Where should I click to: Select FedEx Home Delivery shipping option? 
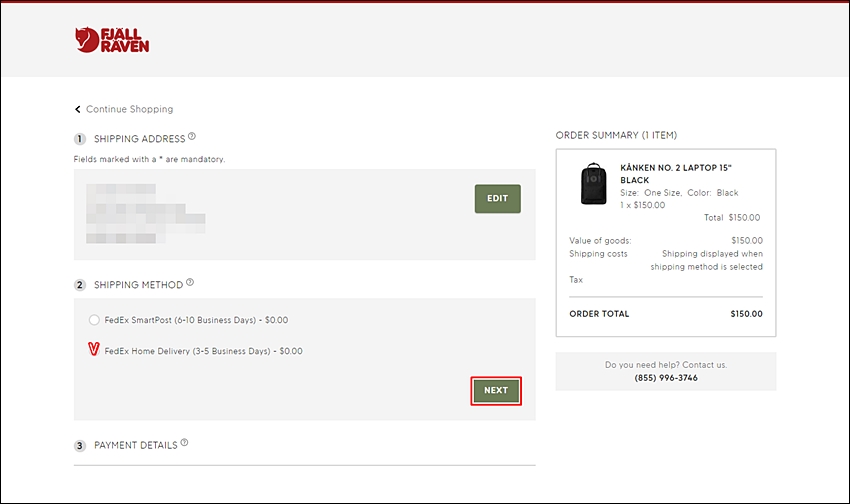point(94,349)
